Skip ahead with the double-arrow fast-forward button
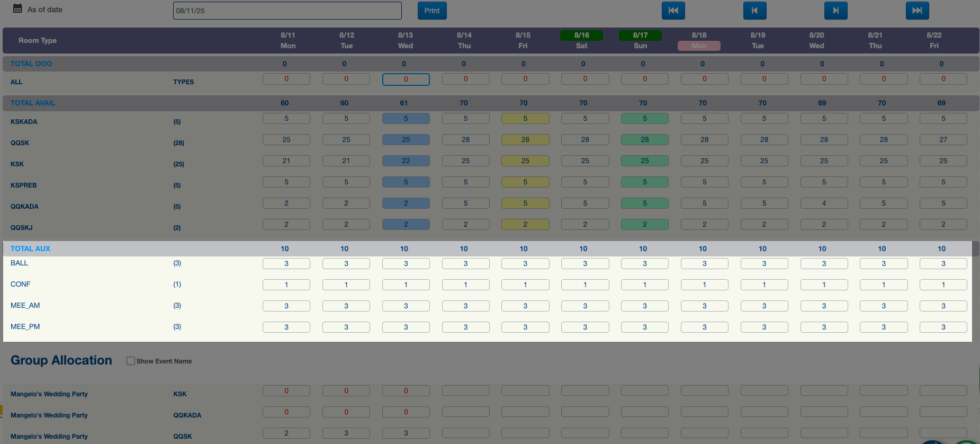980x444 pixels. pos(917,11)
